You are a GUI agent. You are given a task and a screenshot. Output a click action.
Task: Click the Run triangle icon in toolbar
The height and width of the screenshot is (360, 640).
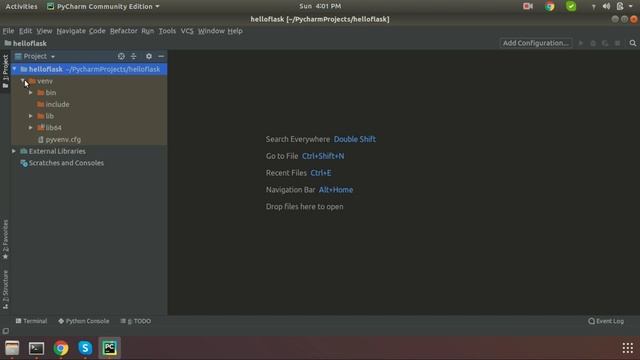pyautogui.click(x=580, y=43)
